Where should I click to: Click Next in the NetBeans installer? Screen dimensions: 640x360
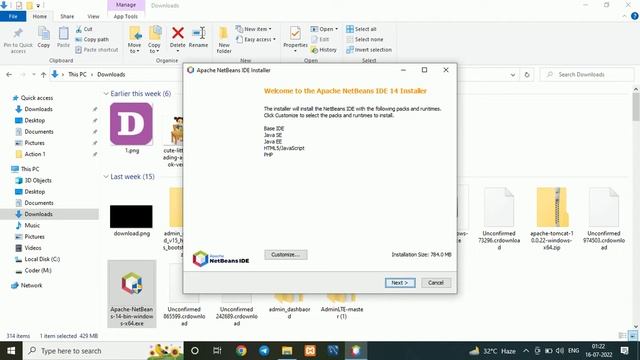400,282
